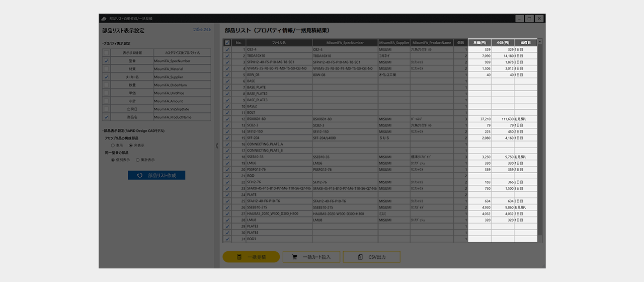Toggle the select-all checkbox in parts list header
Viewport: 644px width, 282px height.
pyautogui.click(x=227, y=43)
